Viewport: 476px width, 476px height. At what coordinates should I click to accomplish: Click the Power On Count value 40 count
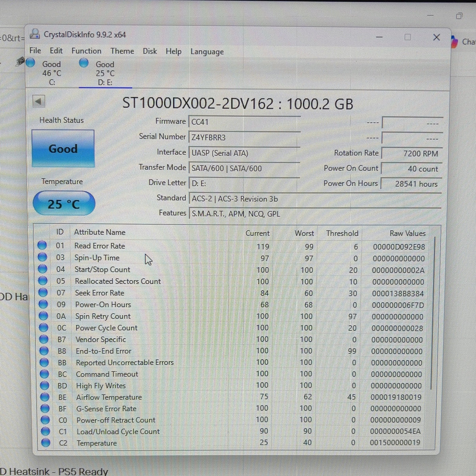pyautogui.click(x=412, y=169)
